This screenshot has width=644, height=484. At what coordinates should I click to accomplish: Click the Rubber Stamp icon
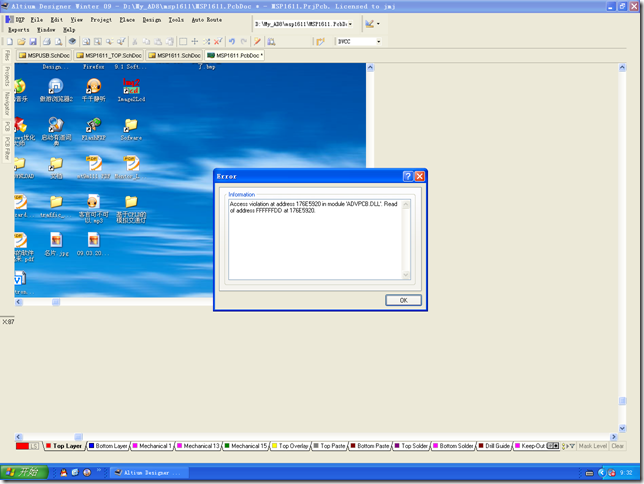[170, 41]
